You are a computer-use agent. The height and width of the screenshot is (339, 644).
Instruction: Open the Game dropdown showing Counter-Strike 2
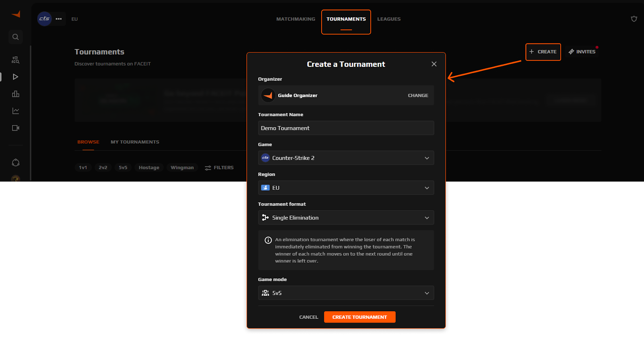pyautogui.click(x=346, y=158)
